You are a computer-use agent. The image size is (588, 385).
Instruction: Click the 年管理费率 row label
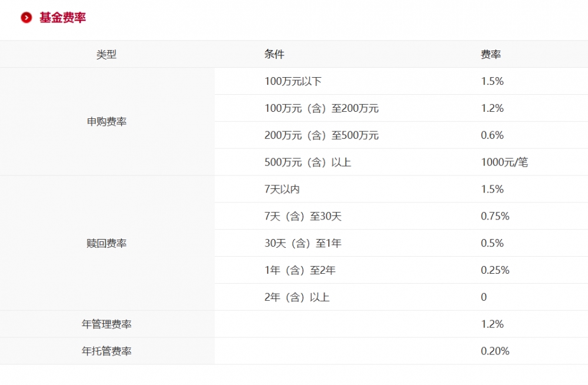coord(108,323)
